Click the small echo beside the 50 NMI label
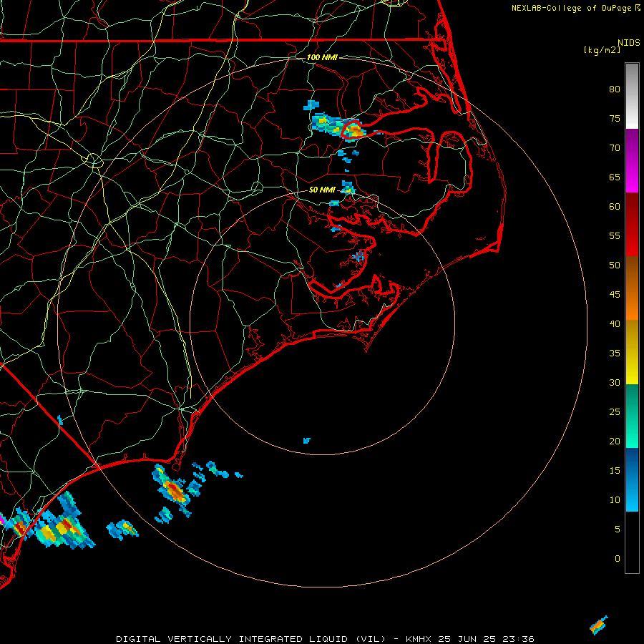644x644 pixels. coord(348,187)
